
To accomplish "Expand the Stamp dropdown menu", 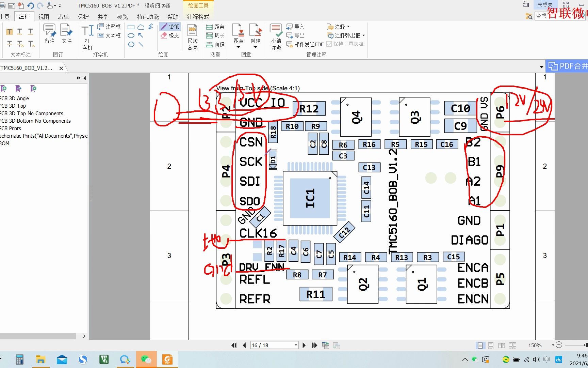I will click(x=239, y=47).
